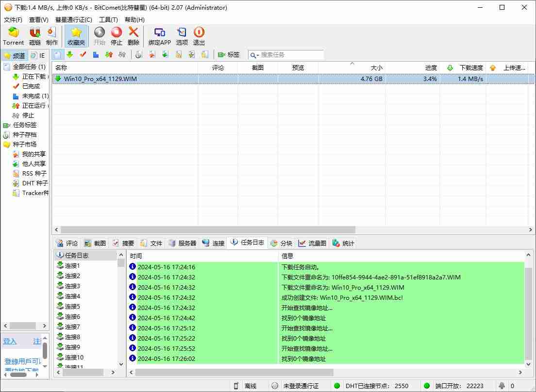Click the 制作 make-torrent toolbar icon
536x392 pixels.
51,36
